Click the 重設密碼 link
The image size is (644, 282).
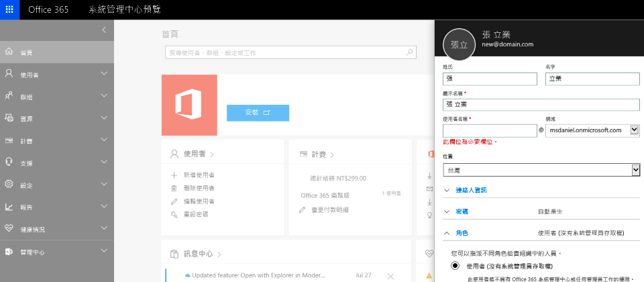pos(196,215)
